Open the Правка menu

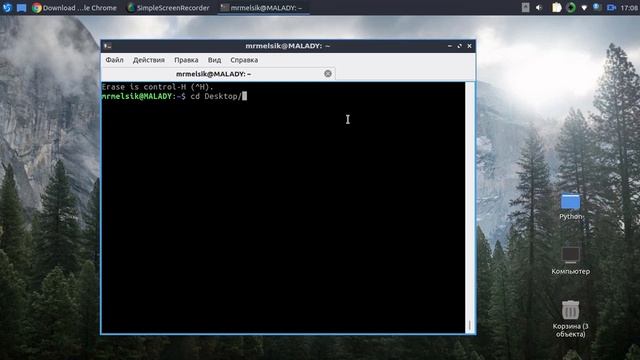[x=186, y=60]
